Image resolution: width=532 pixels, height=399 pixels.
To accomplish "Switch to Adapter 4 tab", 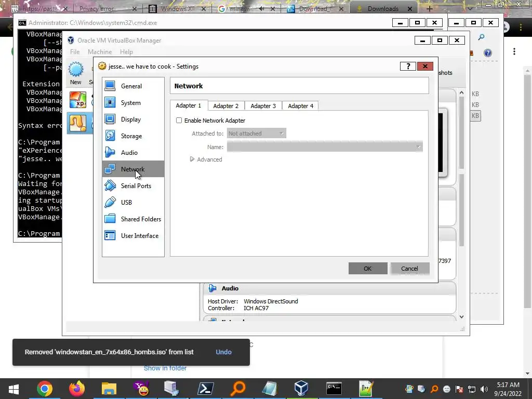I will [301, 106].
